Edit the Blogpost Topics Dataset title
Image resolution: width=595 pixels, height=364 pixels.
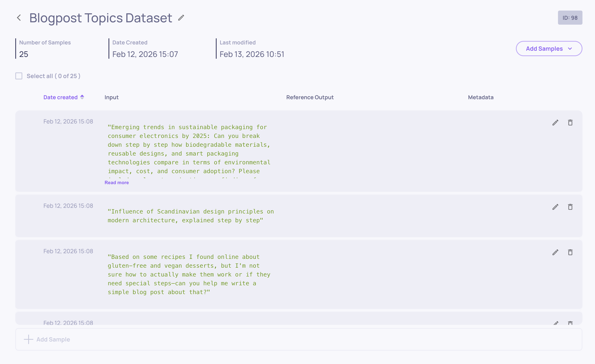point(181,18)
